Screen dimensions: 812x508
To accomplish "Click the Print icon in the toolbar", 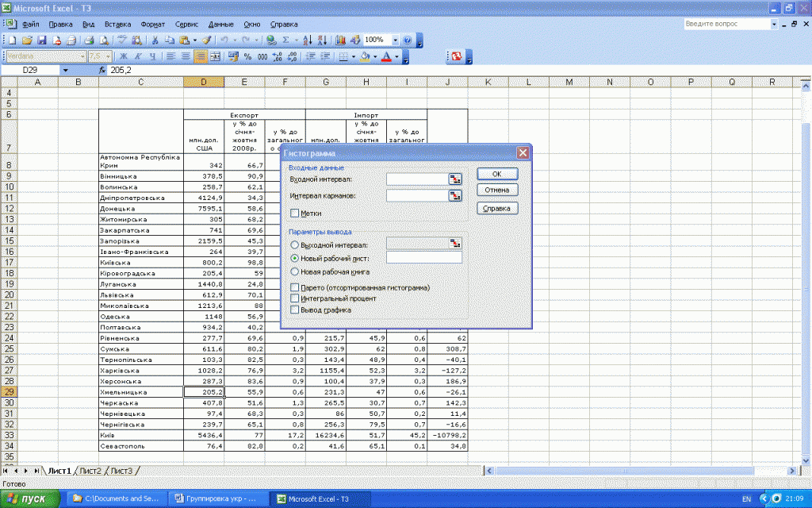I will (89, 40).
